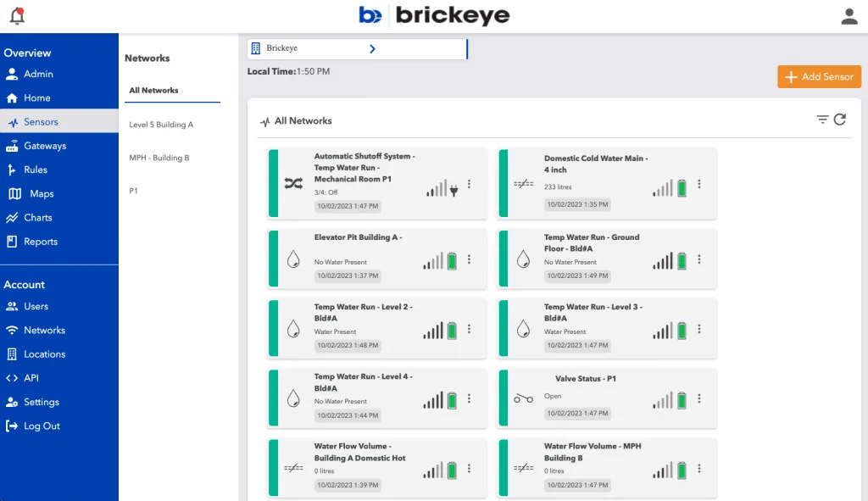The height and width of the screenshot is (501, 868).
Task: Open Rules in sidebar
Action: tap(59, 170)
